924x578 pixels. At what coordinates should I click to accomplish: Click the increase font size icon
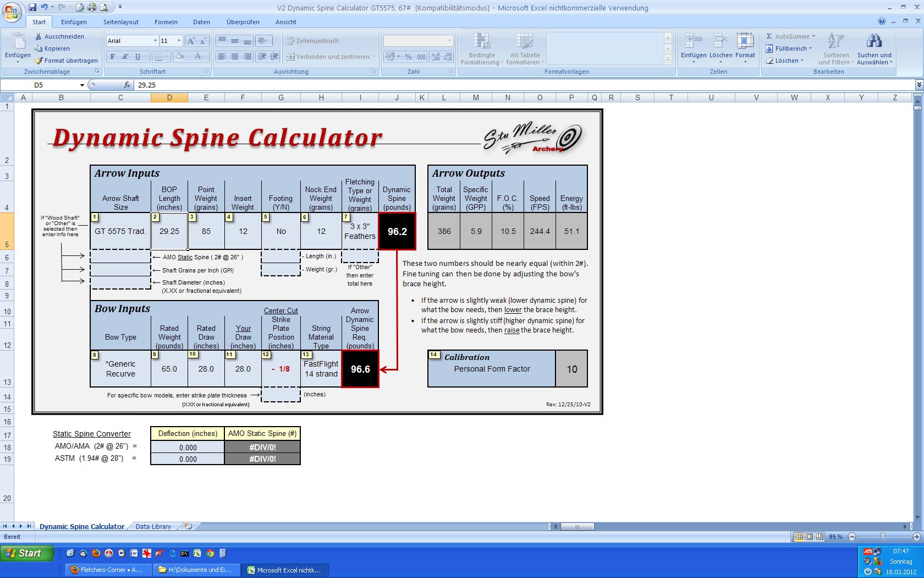(191, 41)
